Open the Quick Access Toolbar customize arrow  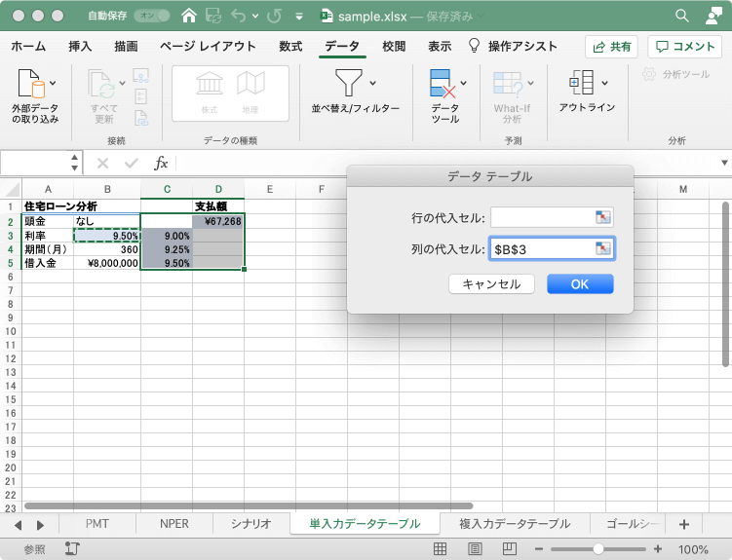(299, 17)
